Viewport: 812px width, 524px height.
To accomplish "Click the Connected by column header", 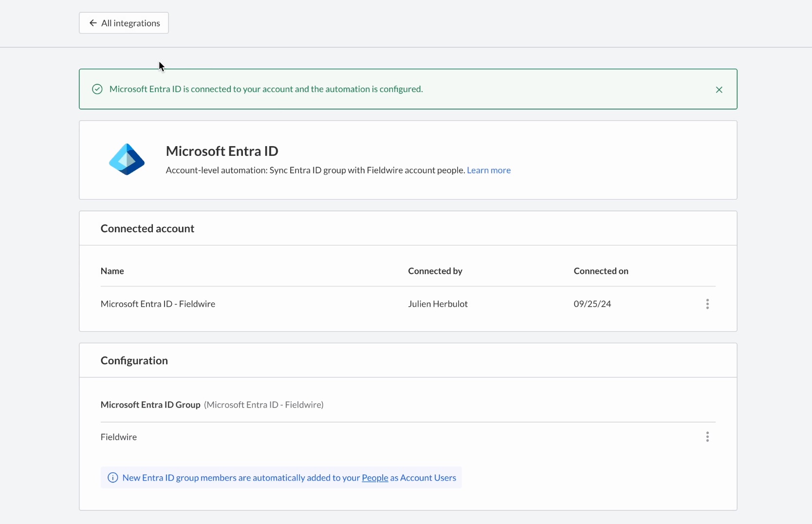I will point(435,271).
